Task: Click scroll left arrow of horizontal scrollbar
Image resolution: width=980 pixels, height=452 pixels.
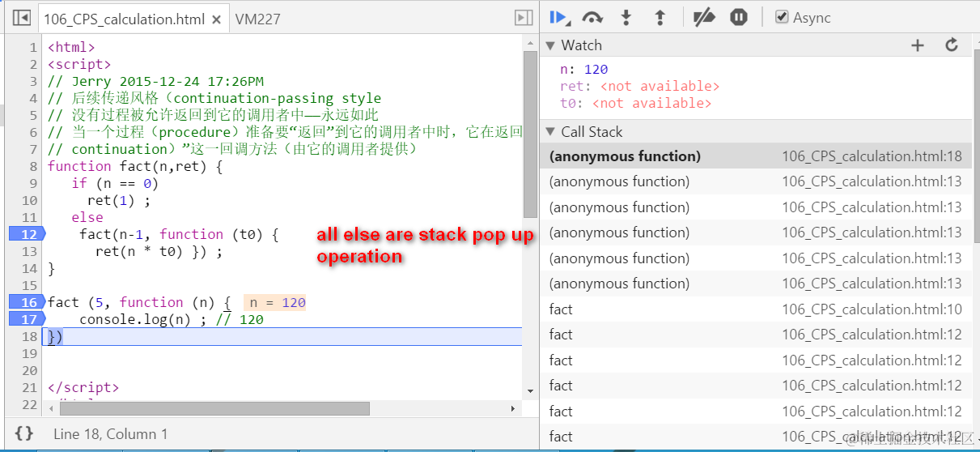Action: click(49, 408)
